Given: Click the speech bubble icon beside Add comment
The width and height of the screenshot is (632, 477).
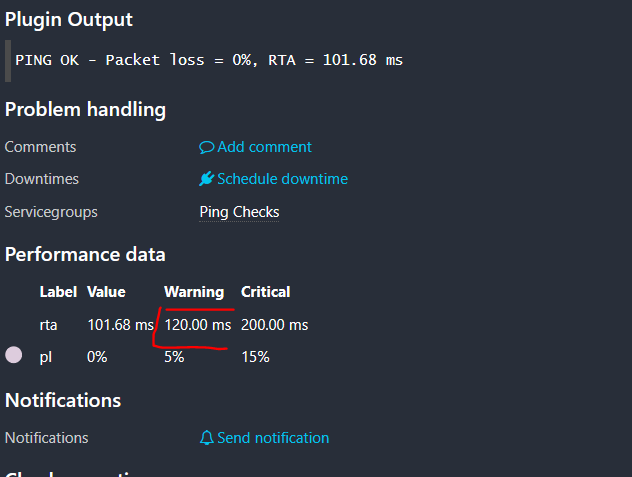Looking at the screenshot, I should coord(207,147).
